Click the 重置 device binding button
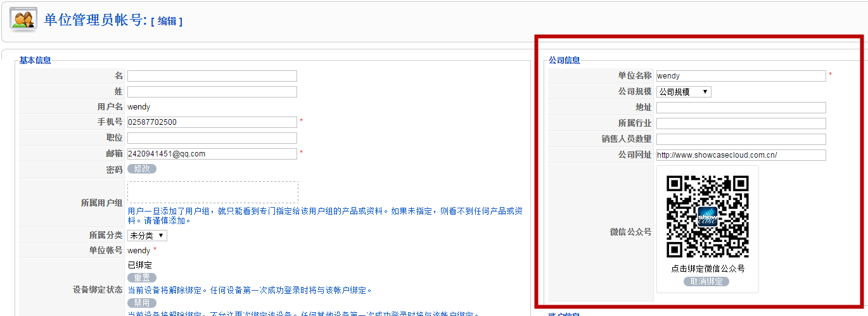Viewport: 868px width, 316px height. tap(142, 277)
